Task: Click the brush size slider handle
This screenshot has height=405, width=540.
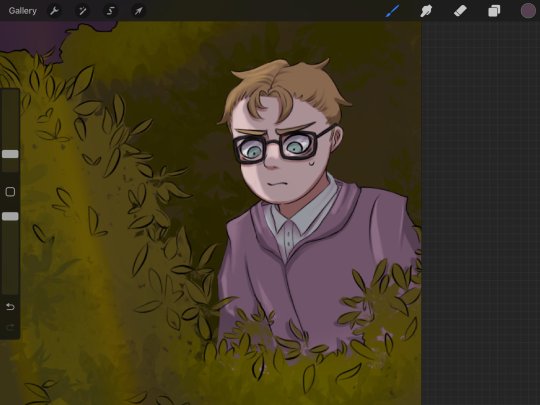Action: (10, 154)
